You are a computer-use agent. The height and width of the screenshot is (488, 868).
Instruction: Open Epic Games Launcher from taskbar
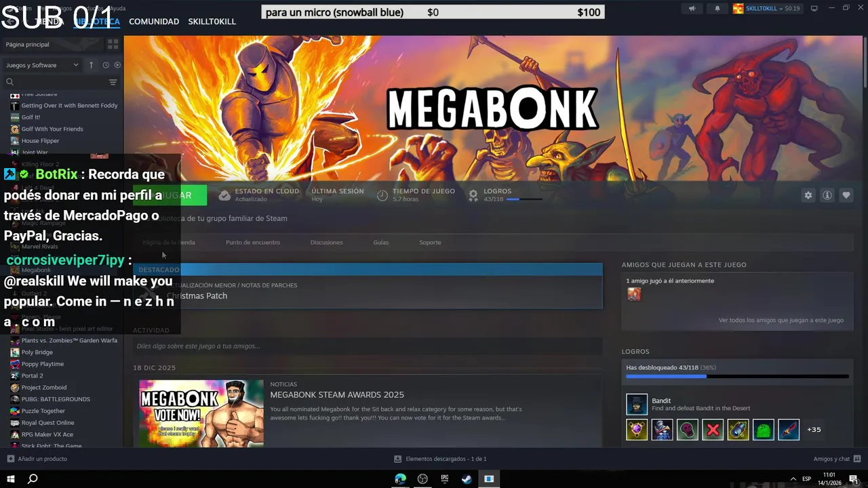pos(445,479)
